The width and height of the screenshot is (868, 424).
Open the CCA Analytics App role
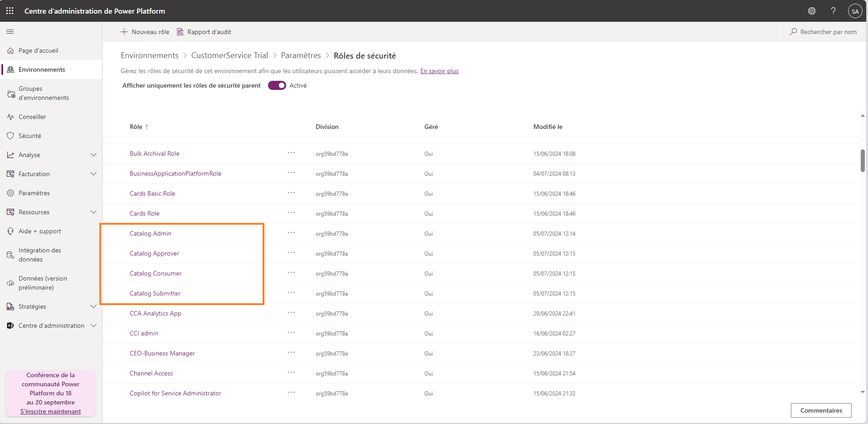[156, 314]
